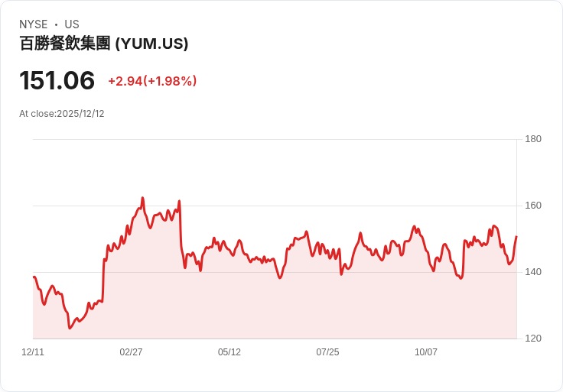Click the 12/11 date axis label
Screen dimensions: 563x392
33,352
